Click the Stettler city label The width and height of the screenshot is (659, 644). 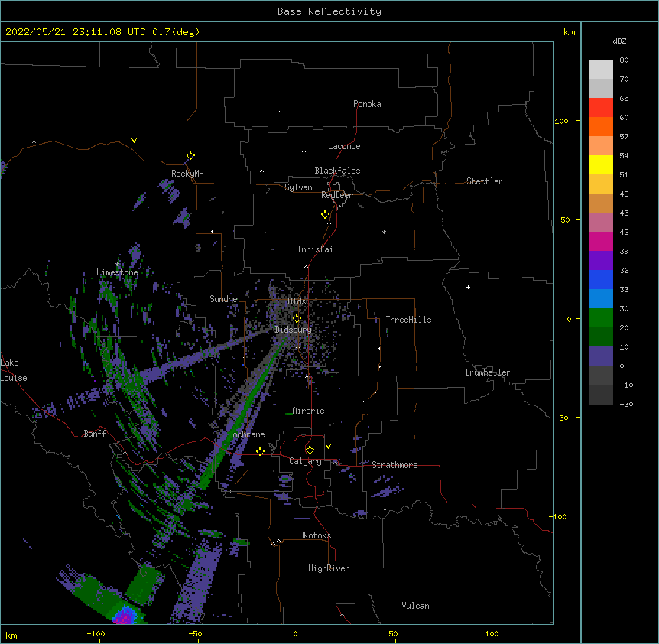[x=485, y=181]
